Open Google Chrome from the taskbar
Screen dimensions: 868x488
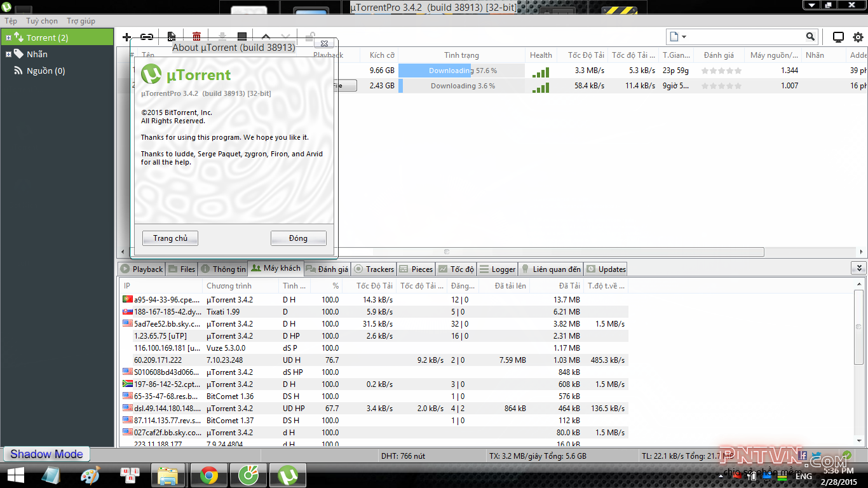tap(208, 475)
